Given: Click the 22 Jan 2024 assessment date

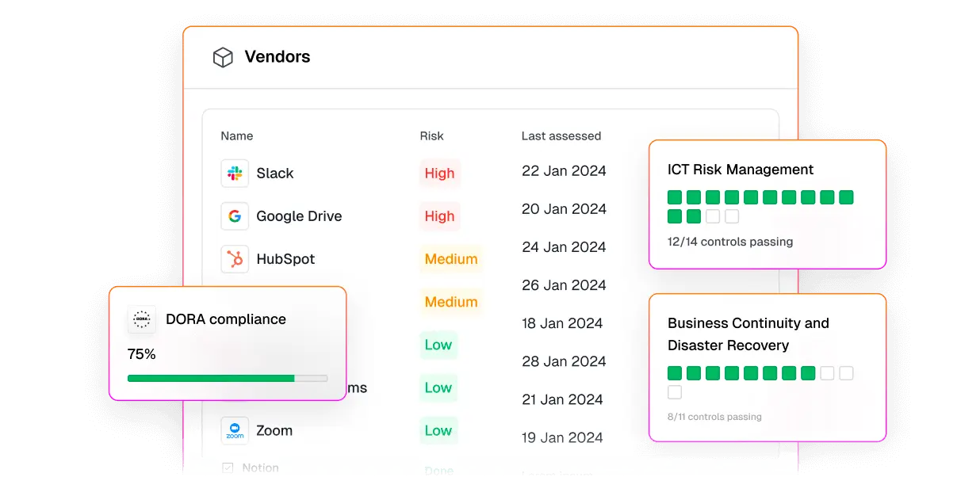Looking at the screenshot, I should (564, 171).
